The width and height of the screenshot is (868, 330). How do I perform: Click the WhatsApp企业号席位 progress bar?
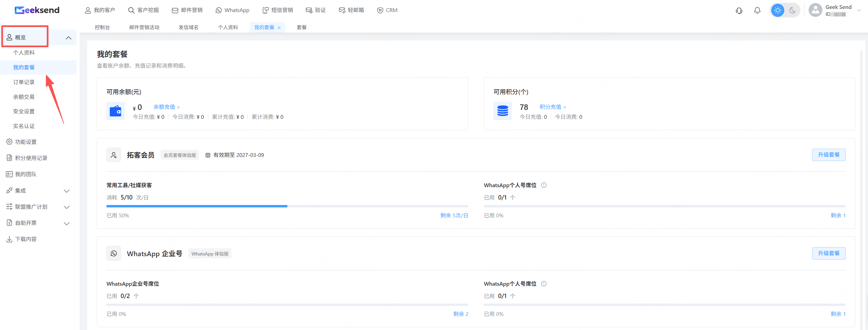[287, 305]
